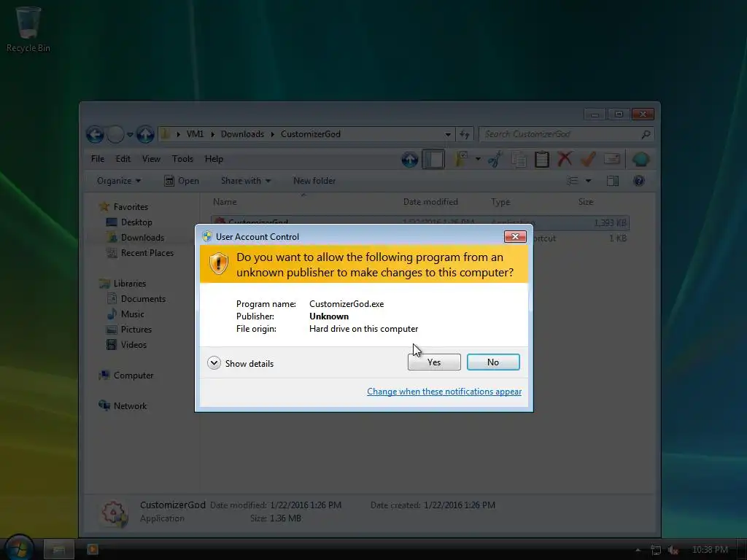Click the orange checkmark Properties icon

(589, 160)
